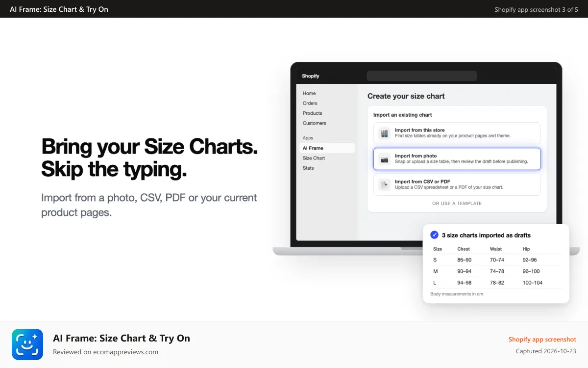Open Customers in the Shopify sidebar
Viewport: 588px width, 368px height.
pyautogui.click(x=314, y=123)
